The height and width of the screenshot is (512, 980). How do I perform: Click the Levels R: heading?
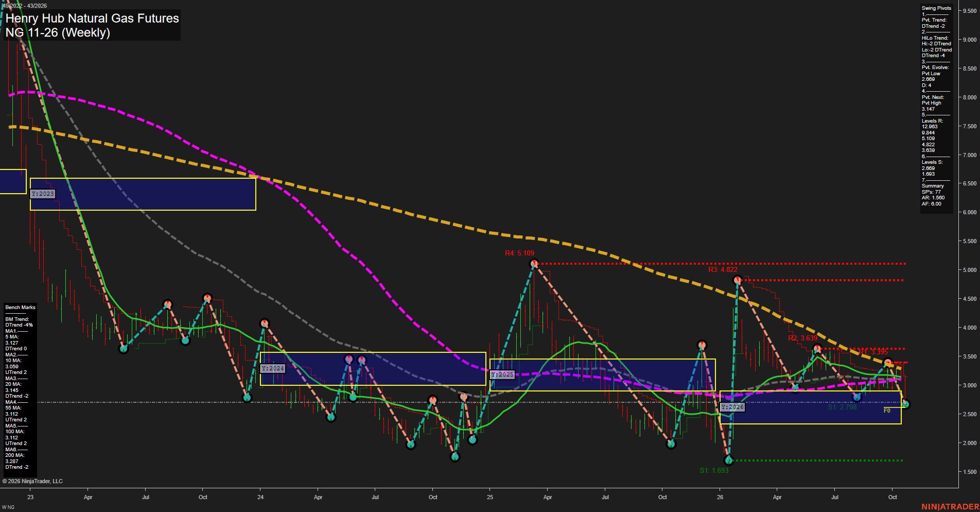[932, 121]
